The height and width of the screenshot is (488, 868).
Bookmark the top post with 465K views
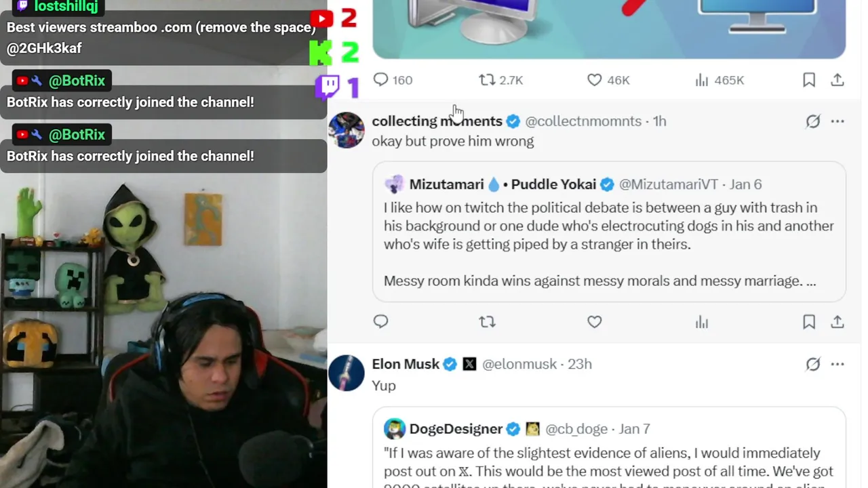[809, 80]
